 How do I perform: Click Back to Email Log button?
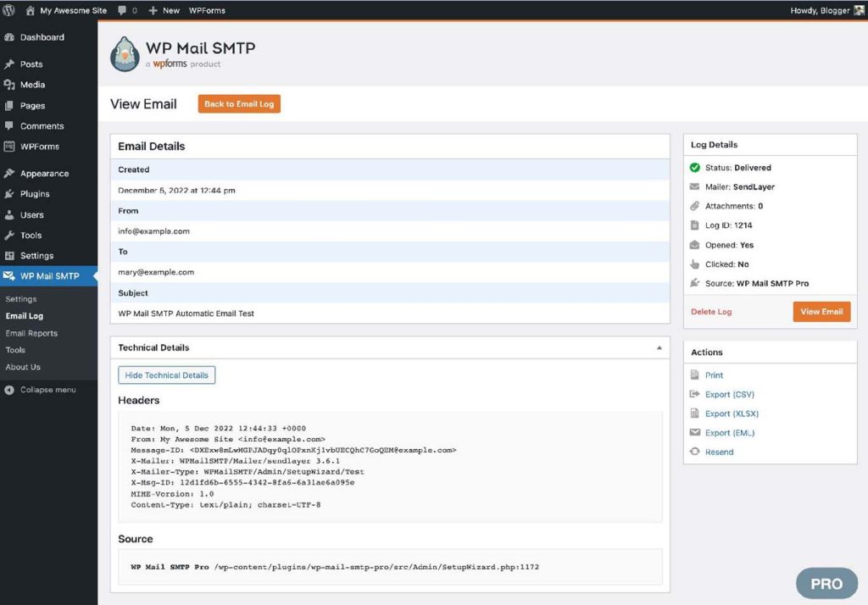(239, 103)
